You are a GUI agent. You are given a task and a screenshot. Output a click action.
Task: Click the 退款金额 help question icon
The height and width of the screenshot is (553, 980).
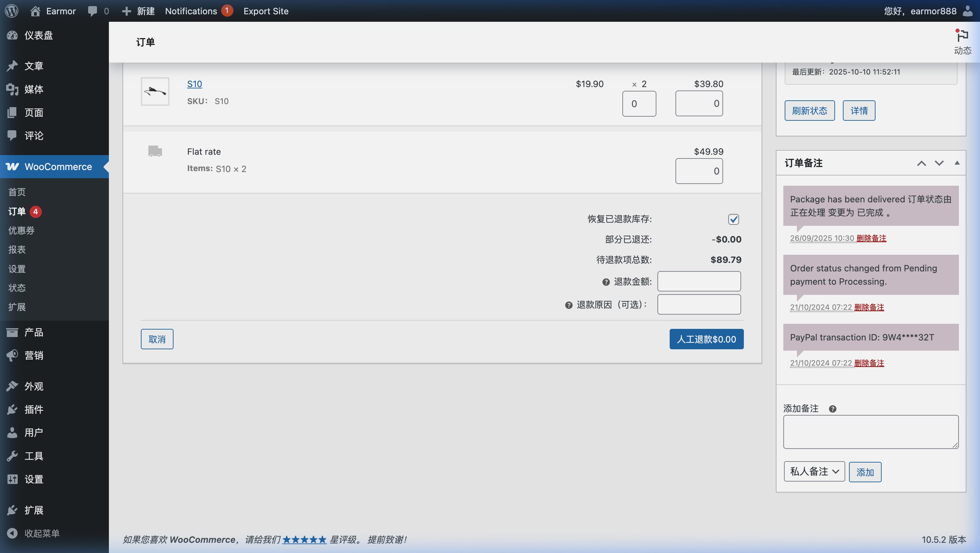coord(606,282)
